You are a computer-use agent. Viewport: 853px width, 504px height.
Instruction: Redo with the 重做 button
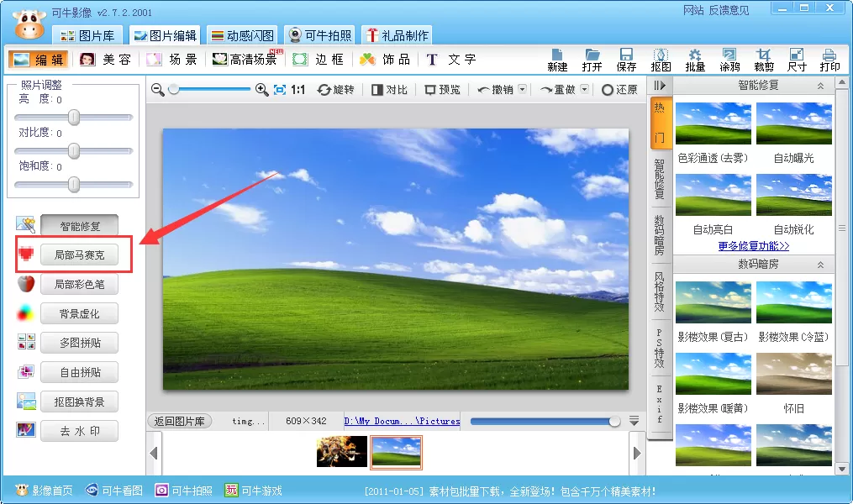click(558, 90)
